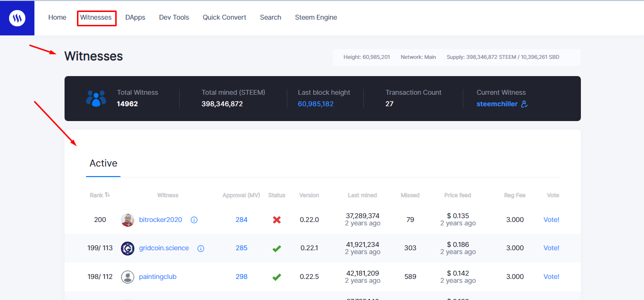Click bitrocker2020 avatar image
Viewport: 644px width, 300px height.
click(128, 220)
